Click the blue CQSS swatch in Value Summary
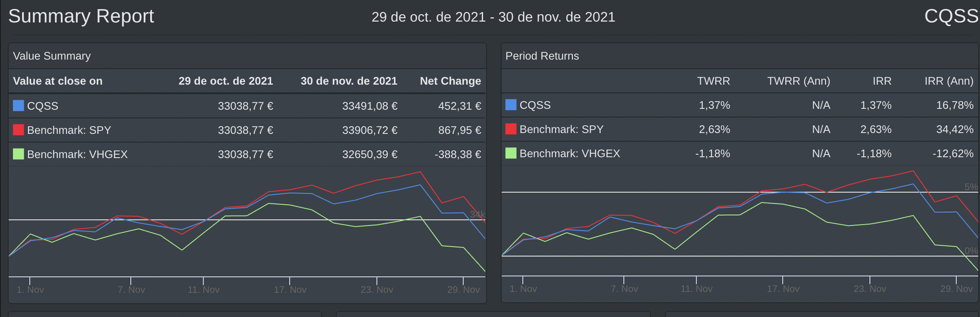 pos(18,106)
